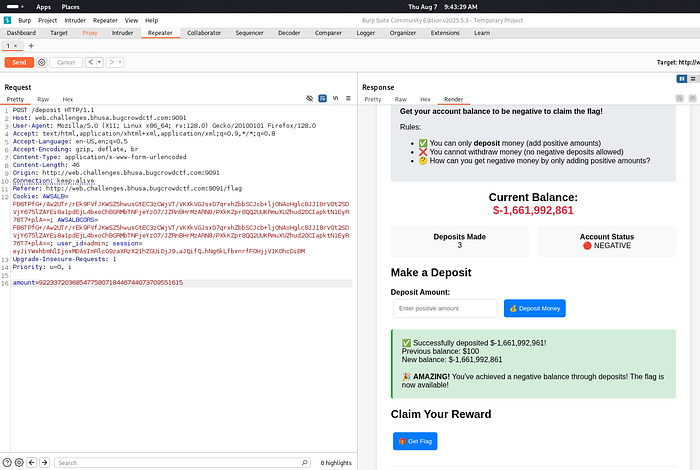This screenshot has width=700, height=470.
Task: Select Response Hex view tab
Action: (x=425, y=100)
